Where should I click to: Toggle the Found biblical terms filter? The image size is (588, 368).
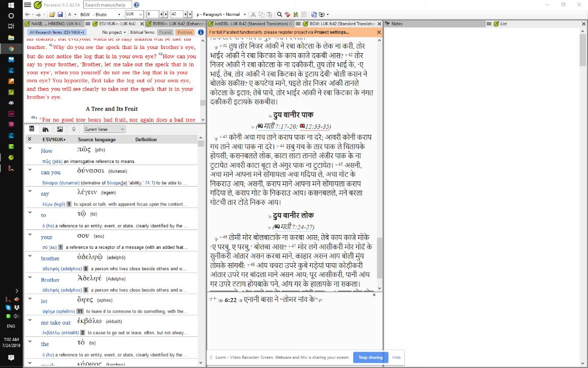click(x=165, y=32)
